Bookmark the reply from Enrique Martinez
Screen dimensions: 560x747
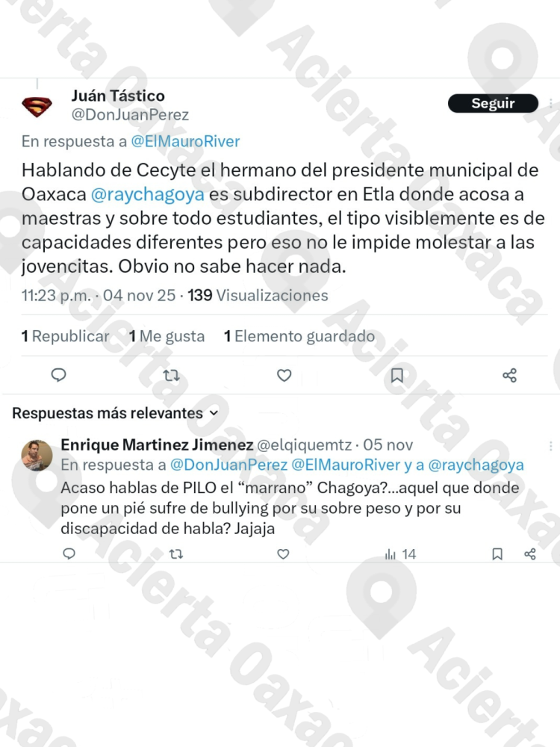497,554
